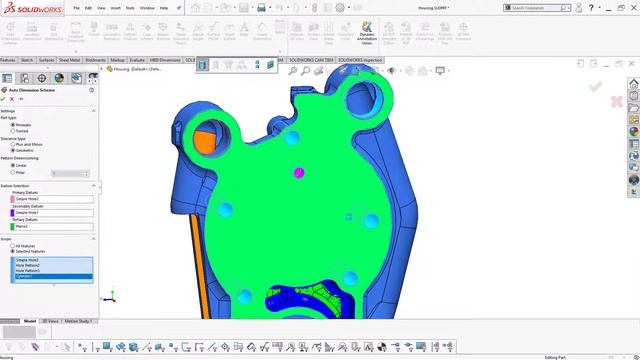
Task: Choose Geometric tolerance type
Action: coord(13,150)
